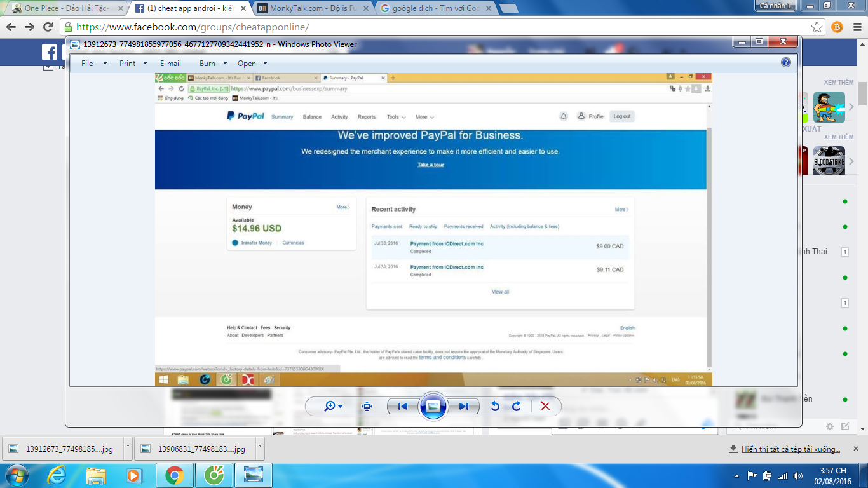Open the photo viewer zoom size control
The width and height of the screenshot is (868, 488).
point(333,407)
